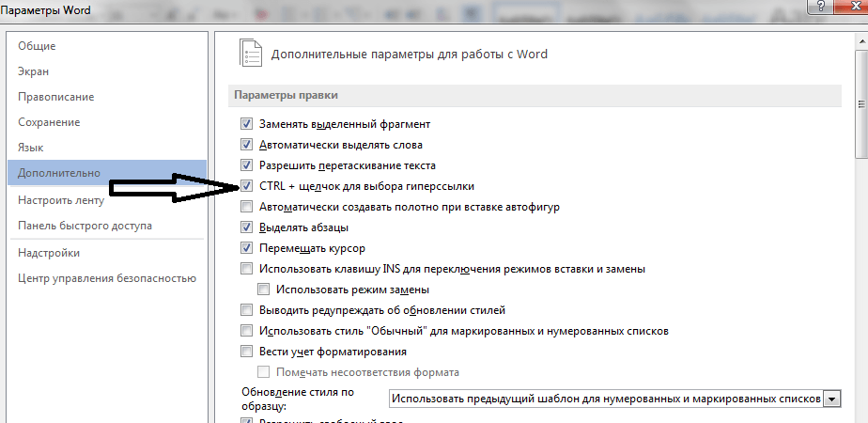Image resolution: width=868 pixels, height=423 pixels.
Task: Toggle 'Разрешить перетаскивание текста' checkbox
Action: point(247,165)
